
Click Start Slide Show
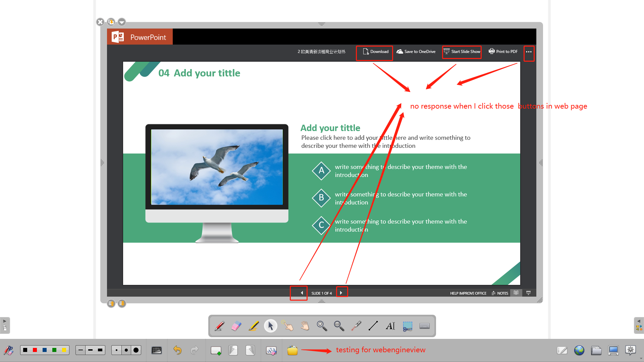[x=462, y=52]
